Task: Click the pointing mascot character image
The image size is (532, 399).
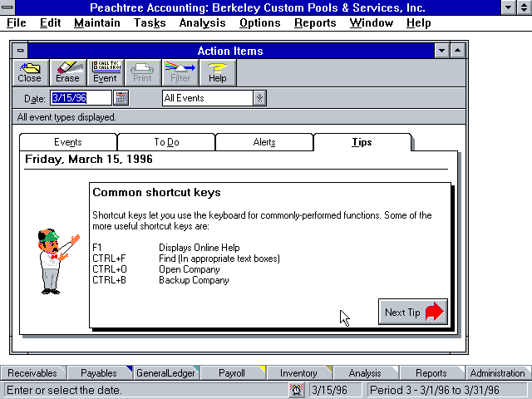Action: (57, 261)
